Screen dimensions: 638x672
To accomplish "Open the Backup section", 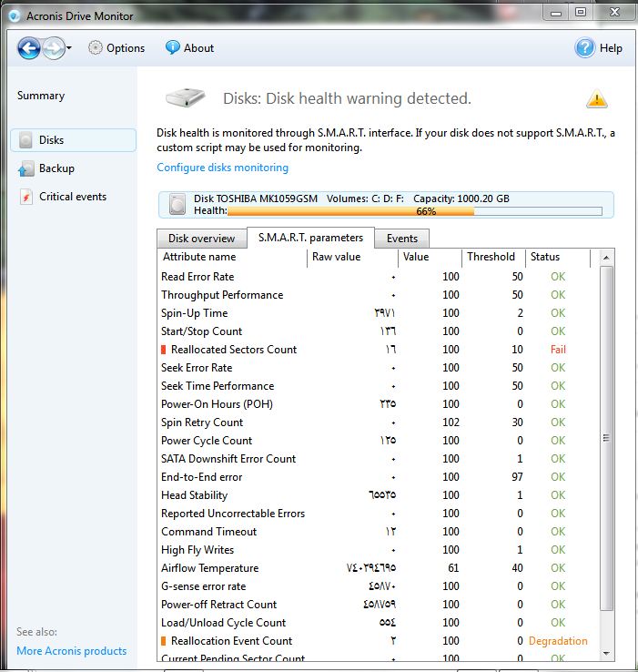I will 56,168.
